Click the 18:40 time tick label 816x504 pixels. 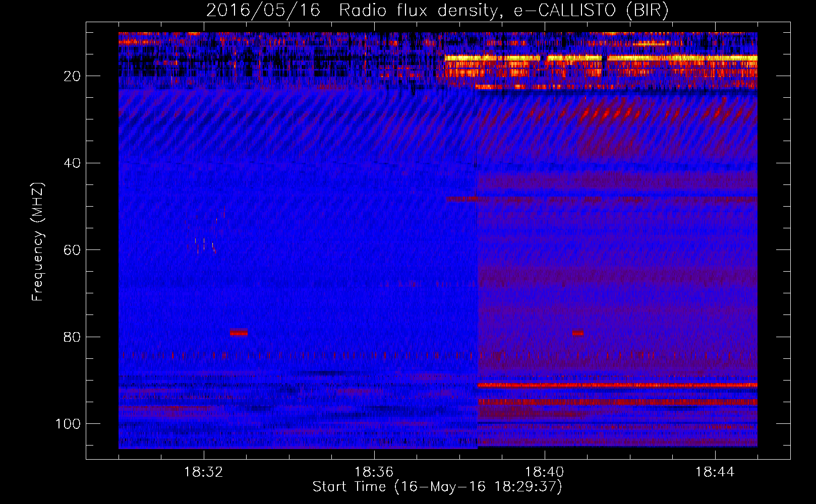coord(544,472)
